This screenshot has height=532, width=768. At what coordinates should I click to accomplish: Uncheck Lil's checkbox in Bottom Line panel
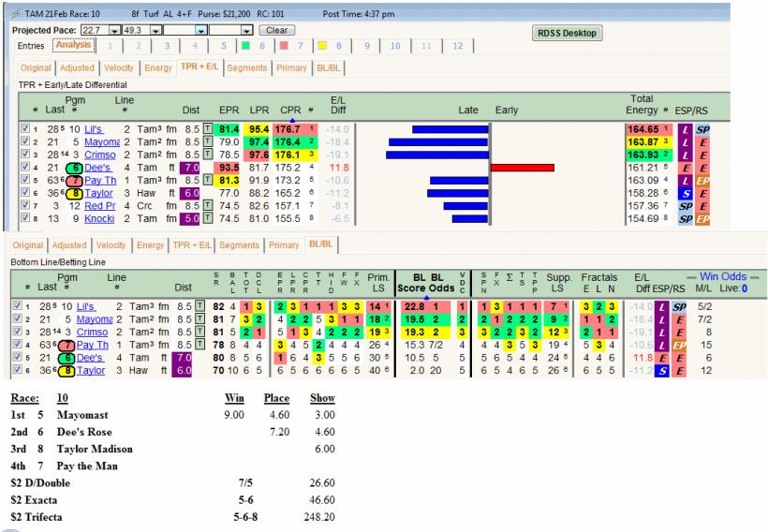coord(17,305)
